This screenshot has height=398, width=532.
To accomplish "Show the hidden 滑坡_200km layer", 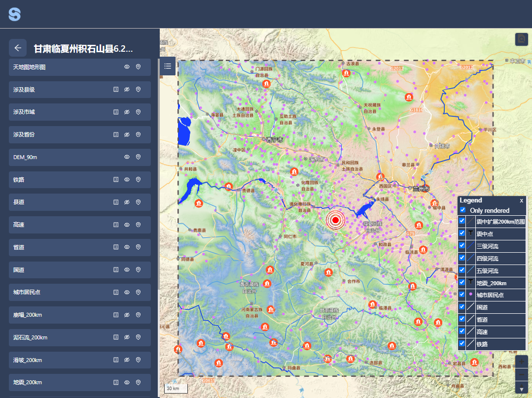I will tap(127, 361).
